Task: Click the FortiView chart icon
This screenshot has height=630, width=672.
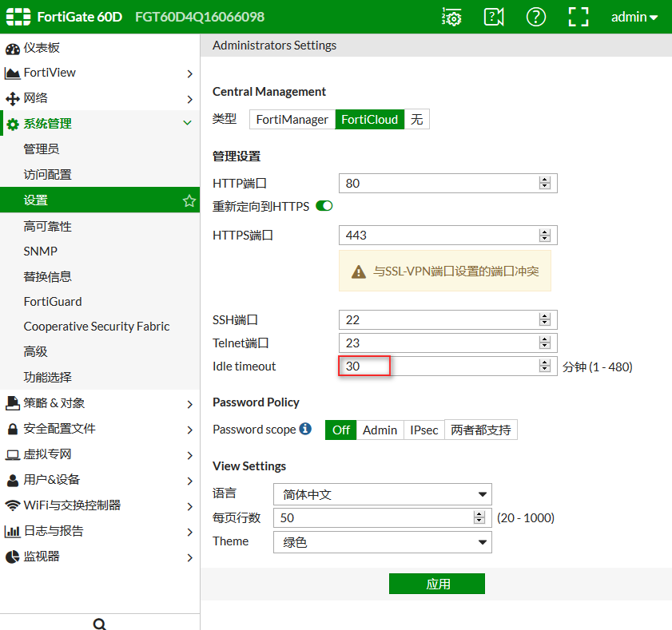Action: tap(12, 73)
